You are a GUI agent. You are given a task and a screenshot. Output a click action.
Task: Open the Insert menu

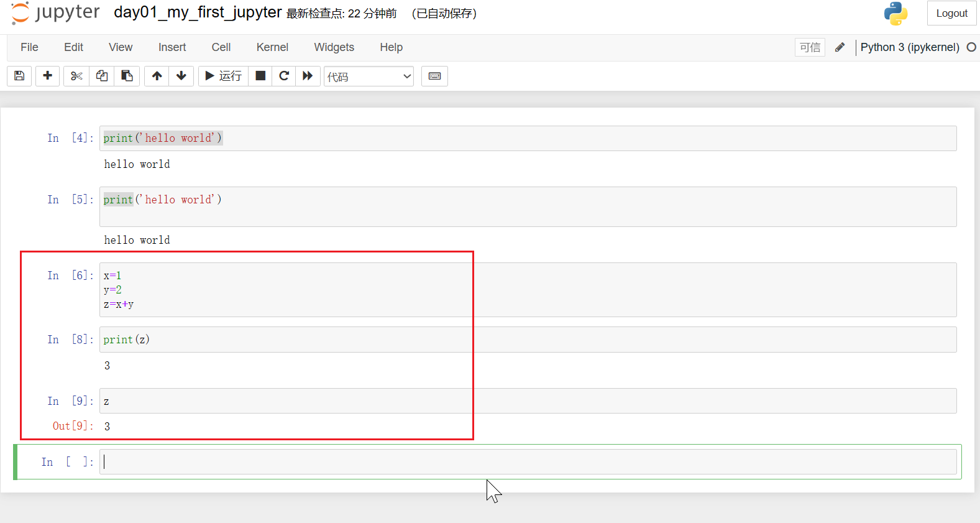tap(172, 47)
